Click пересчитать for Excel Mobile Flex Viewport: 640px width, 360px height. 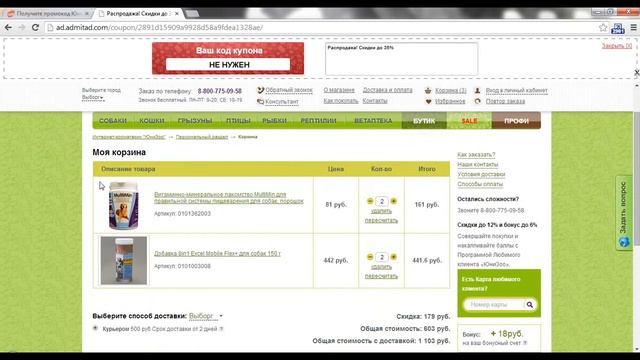tap(381, 276)
